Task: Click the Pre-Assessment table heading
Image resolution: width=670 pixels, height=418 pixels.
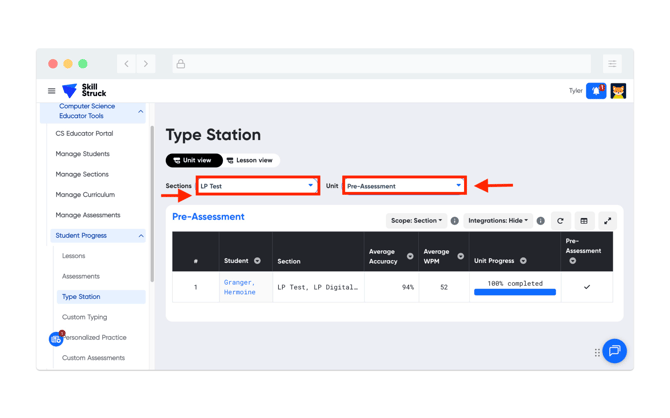Action: [x=208, y=217]
